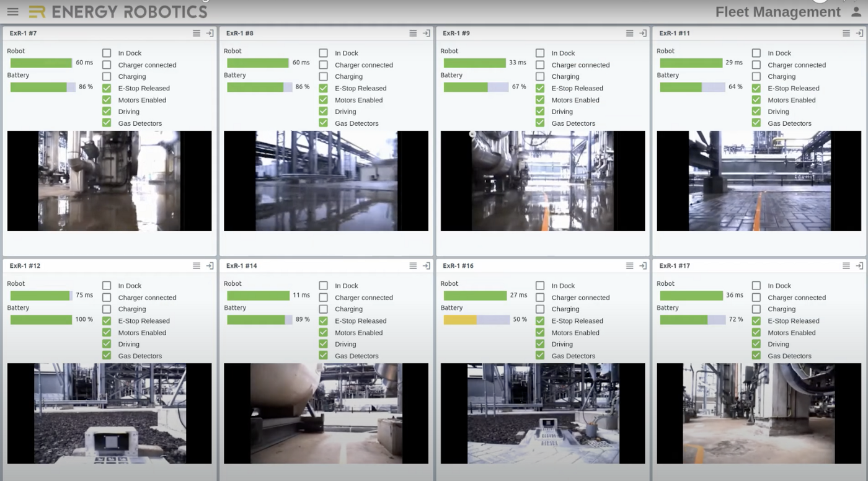Open the ExR-1 #11 camera feed

point(759,181)
